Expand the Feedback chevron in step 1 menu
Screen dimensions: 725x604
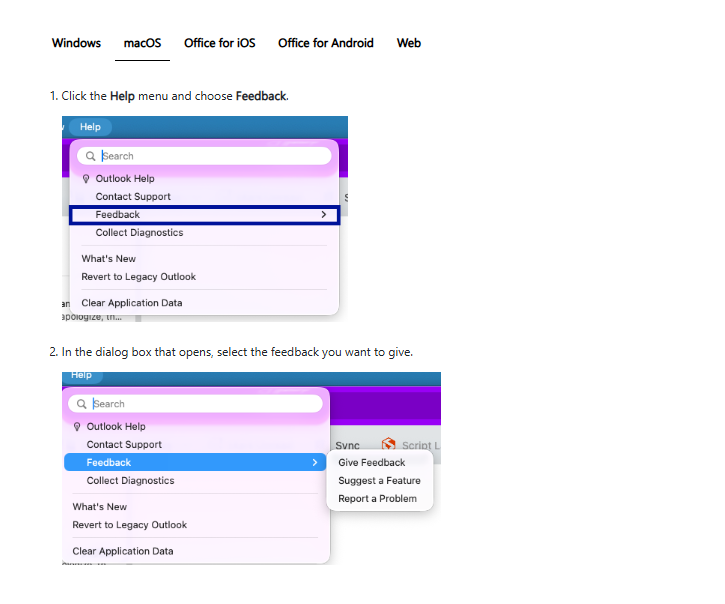tap(324, 215)
